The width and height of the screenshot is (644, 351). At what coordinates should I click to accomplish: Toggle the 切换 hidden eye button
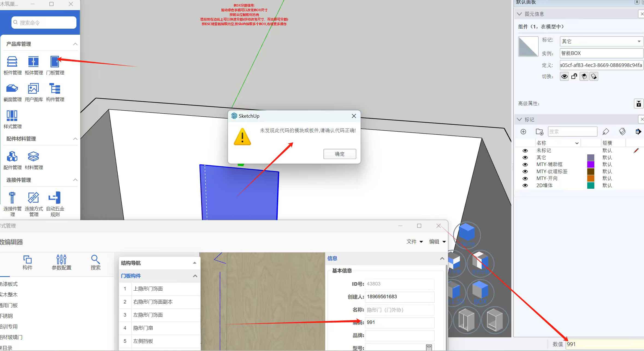tap(564, 76)
